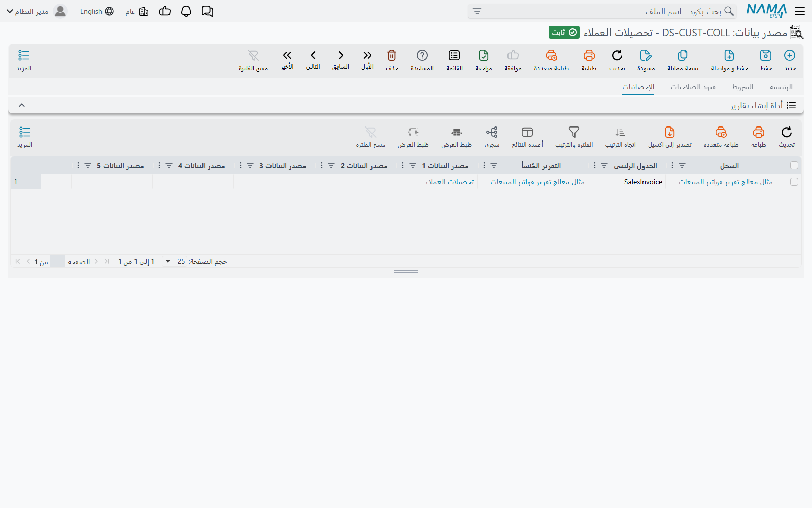The width and height of the screenshot is (812, 508).
Task: Open the القائمة (List) icon
Action: (454, 55)
